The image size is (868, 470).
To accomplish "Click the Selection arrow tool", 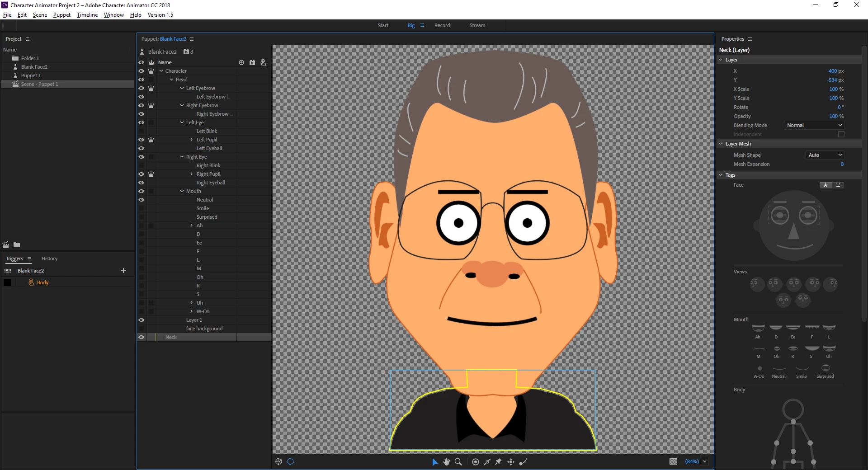I will (x=435, y=461).
